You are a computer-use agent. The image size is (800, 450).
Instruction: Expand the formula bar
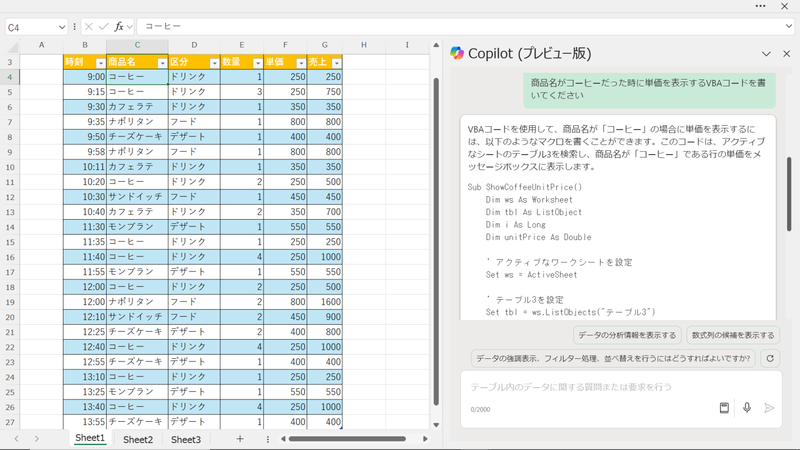click(x=789, y=27)
